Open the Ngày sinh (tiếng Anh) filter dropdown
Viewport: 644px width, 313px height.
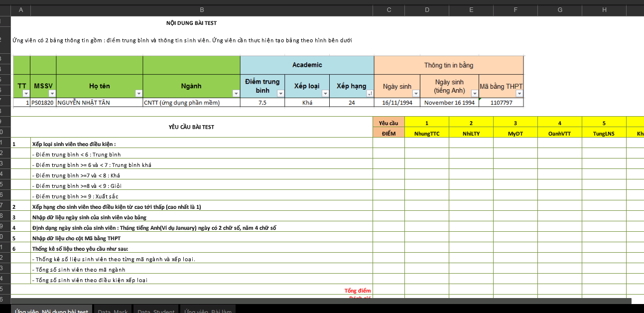(x=475, y=94)
